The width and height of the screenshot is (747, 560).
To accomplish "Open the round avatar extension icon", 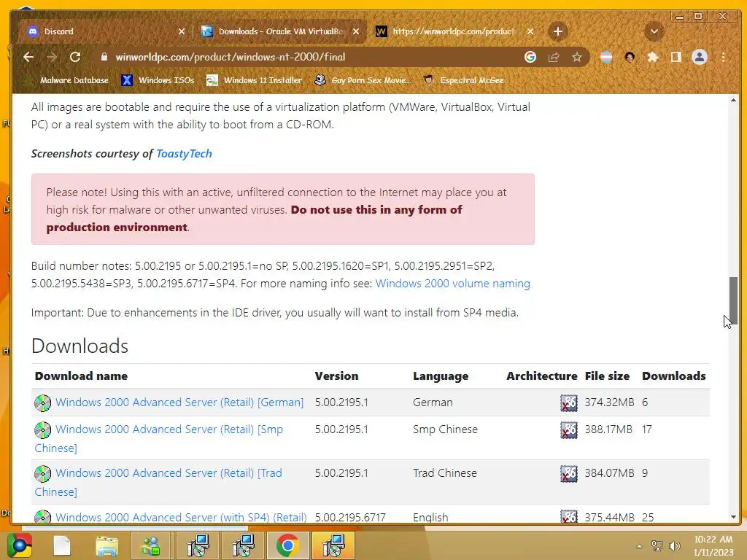I will coord(630,57).
